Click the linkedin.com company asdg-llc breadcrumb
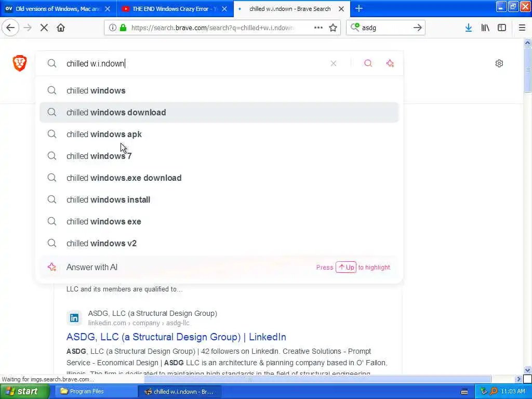This screenshot has width=532, height=399. click(x=138, y=323)
